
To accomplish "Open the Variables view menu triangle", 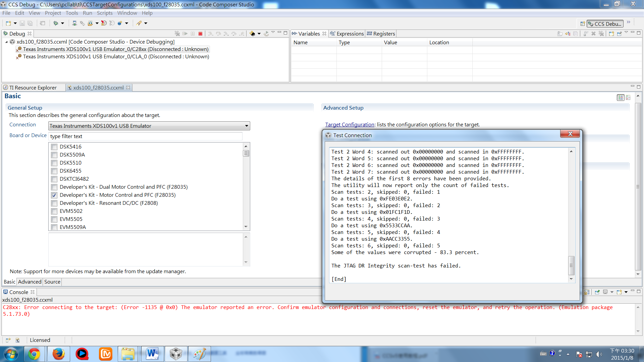I will point(626,33).
